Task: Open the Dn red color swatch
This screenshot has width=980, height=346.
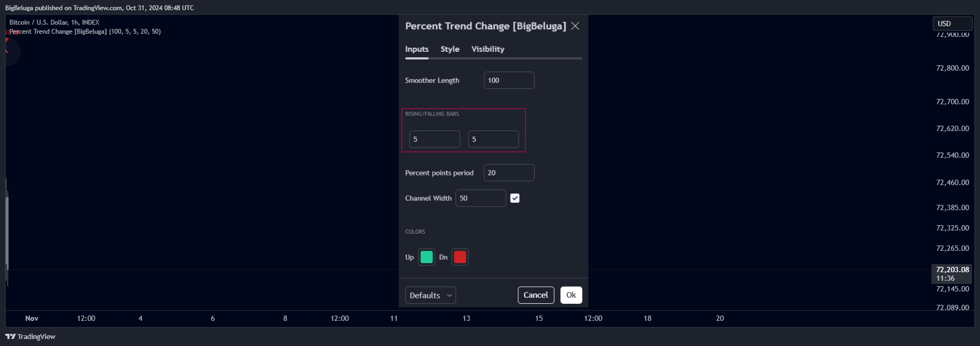Action: point(460,257)
